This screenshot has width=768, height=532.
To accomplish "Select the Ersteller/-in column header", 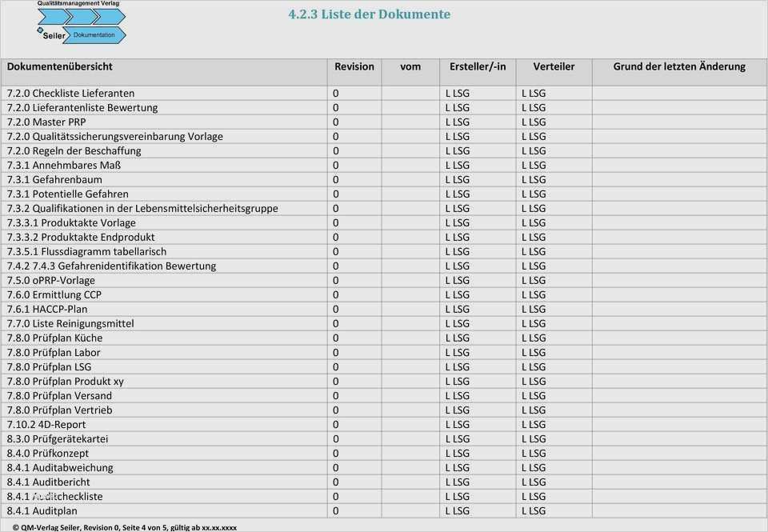I will pyautogui.click(x=478, y=67).
